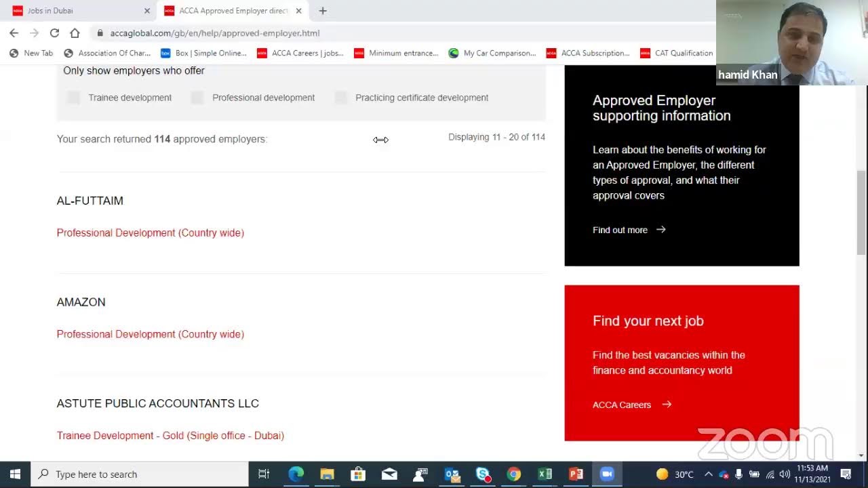The image size is (868, 488).
Task: Close the Jobs in Dubai tab
Action: click(147, 11)
